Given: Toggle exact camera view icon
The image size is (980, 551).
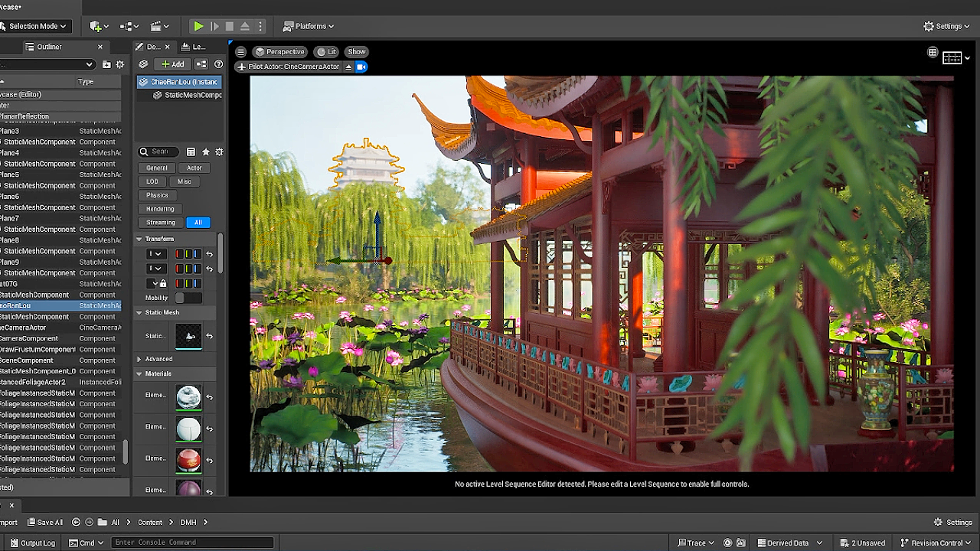Looking at the screenshot, I should pyautogui.click(x=361, y=67).
